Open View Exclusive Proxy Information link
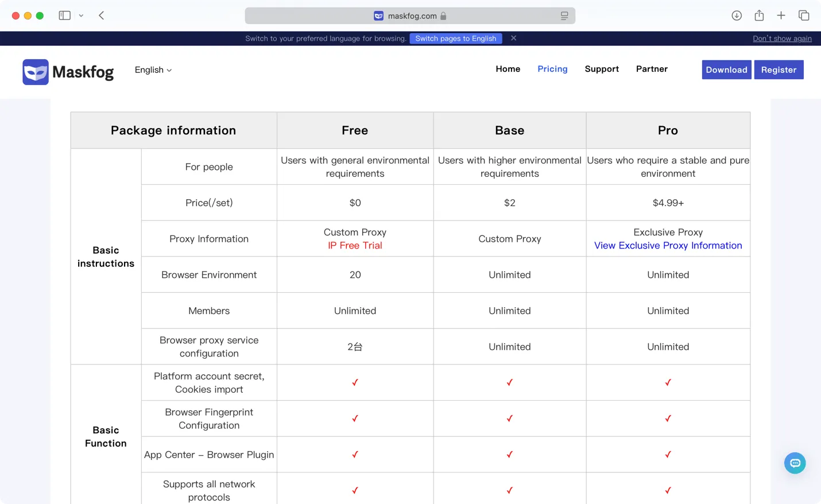This screenshot has height=504, width=821. pos(668,245)
